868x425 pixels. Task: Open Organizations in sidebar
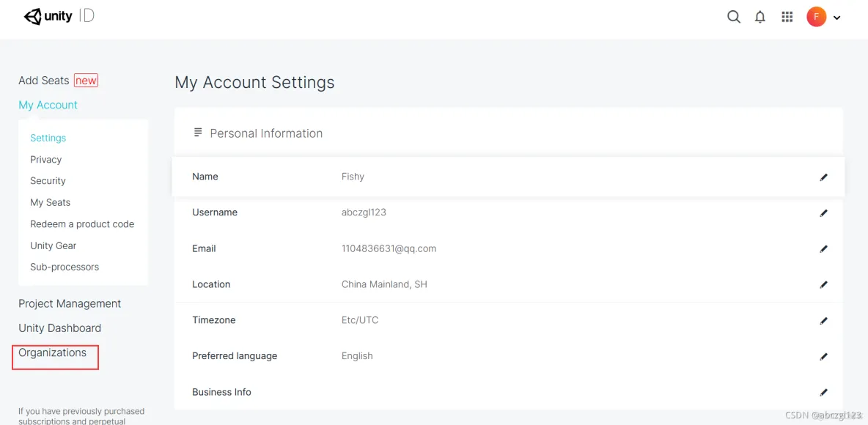tap(53, 352)
